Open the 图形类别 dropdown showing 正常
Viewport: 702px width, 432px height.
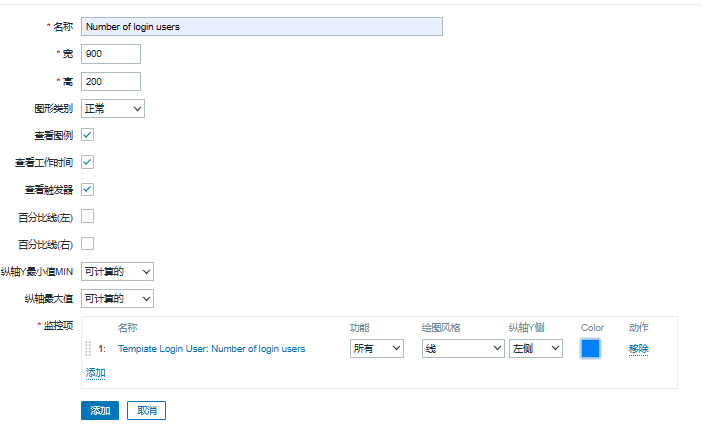(x=113, y=109)
